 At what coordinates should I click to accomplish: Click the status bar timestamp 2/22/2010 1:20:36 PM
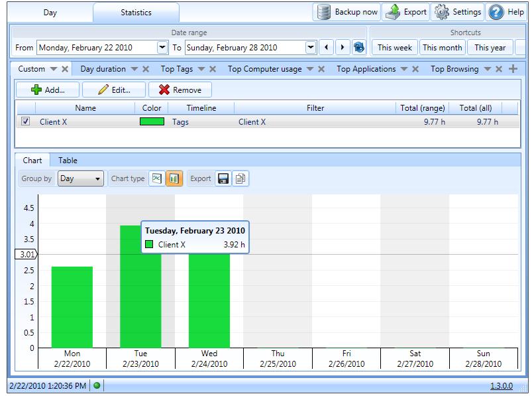click(48, 386)
